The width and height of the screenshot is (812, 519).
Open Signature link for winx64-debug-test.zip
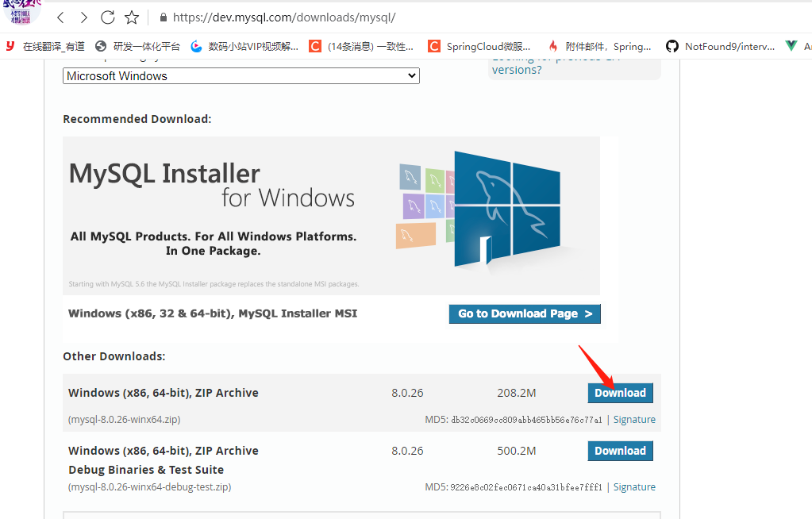click(x=634, y=487)
